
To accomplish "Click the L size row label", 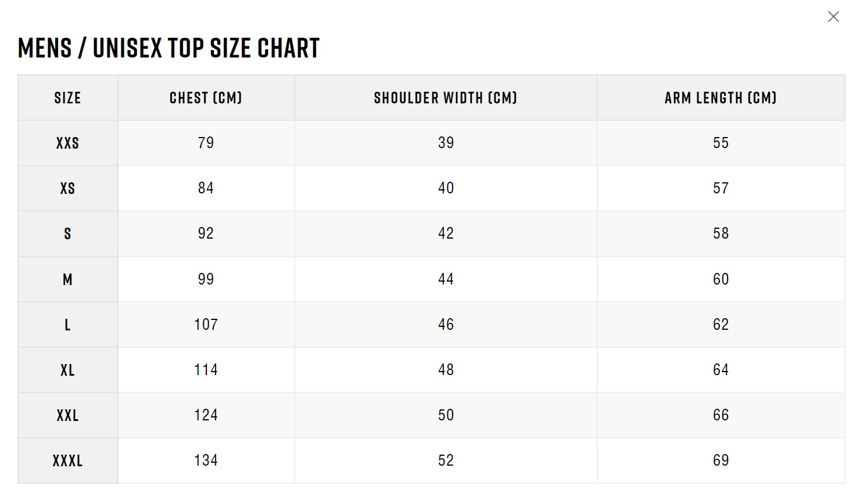I will pos(67,325).
